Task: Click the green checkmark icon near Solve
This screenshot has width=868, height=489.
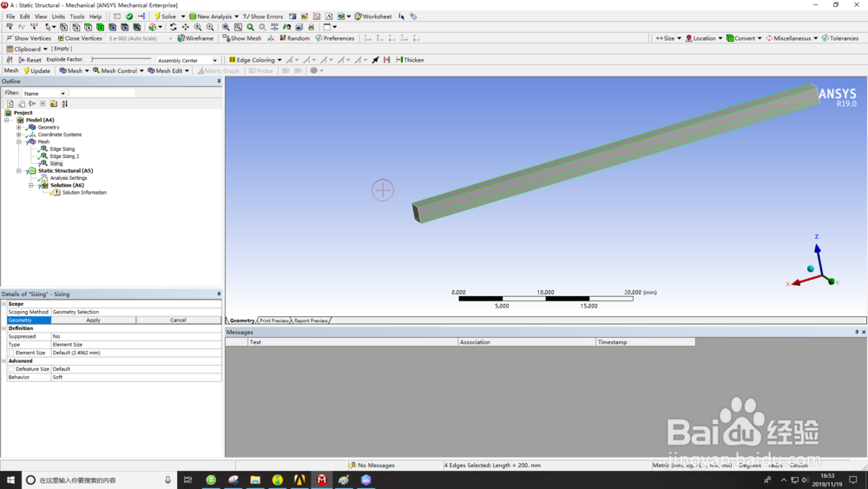Action: click(129, 17)
